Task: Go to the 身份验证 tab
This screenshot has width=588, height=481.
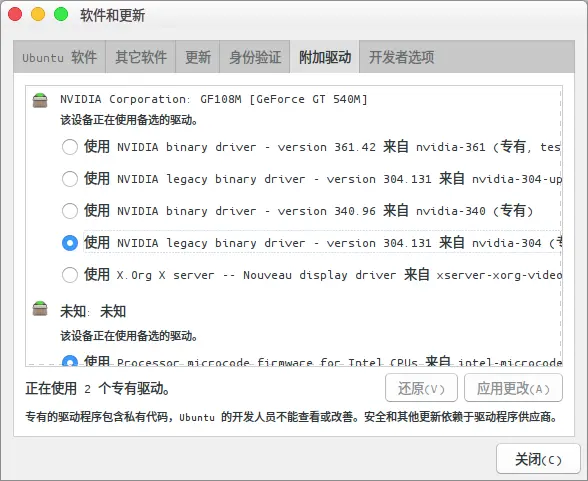Action: [255, 57]
